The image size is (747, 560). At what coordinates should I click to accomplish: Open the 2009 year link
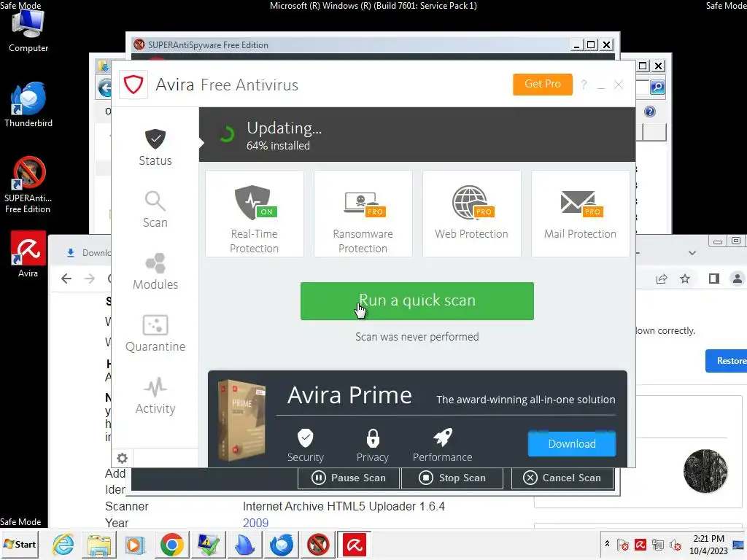tap(256, 523)
